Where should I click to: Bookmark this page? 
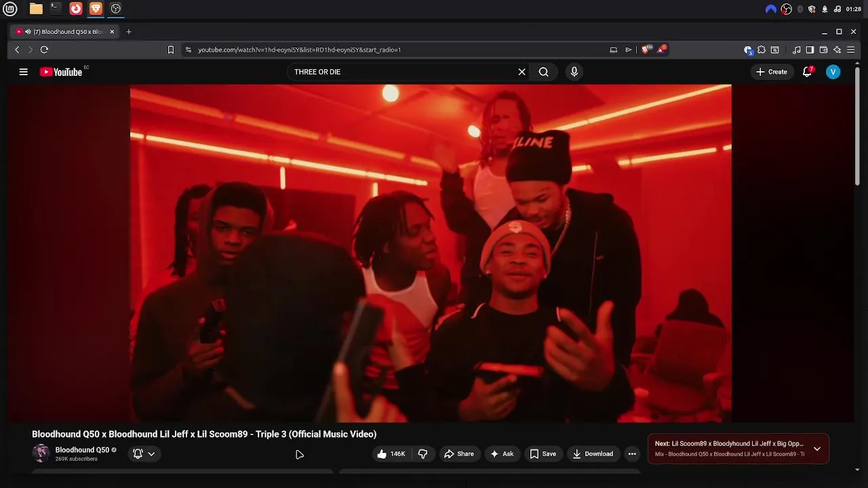click(x=171, y=49)
